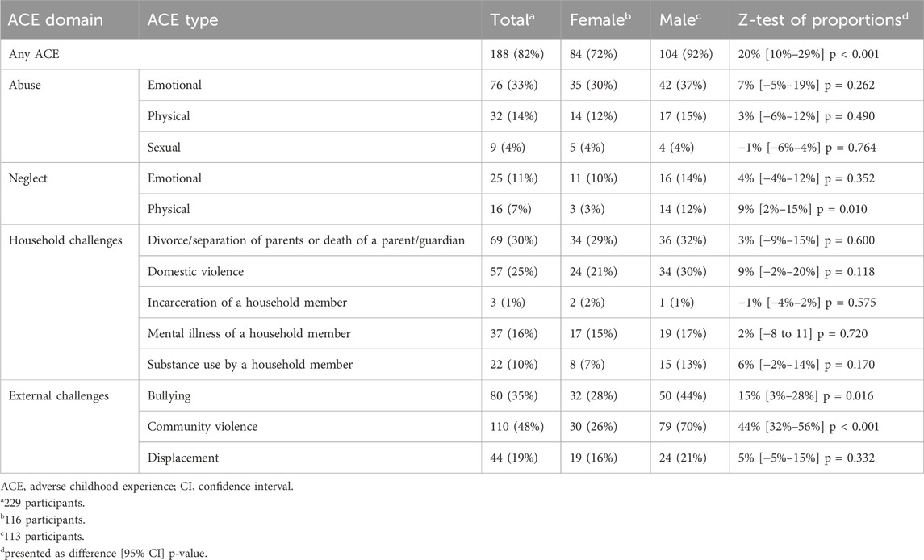Image resolution: width=924 pixels, height=560 pixels.
Task: Click the Displacement row label
Action: click(183, 458)
